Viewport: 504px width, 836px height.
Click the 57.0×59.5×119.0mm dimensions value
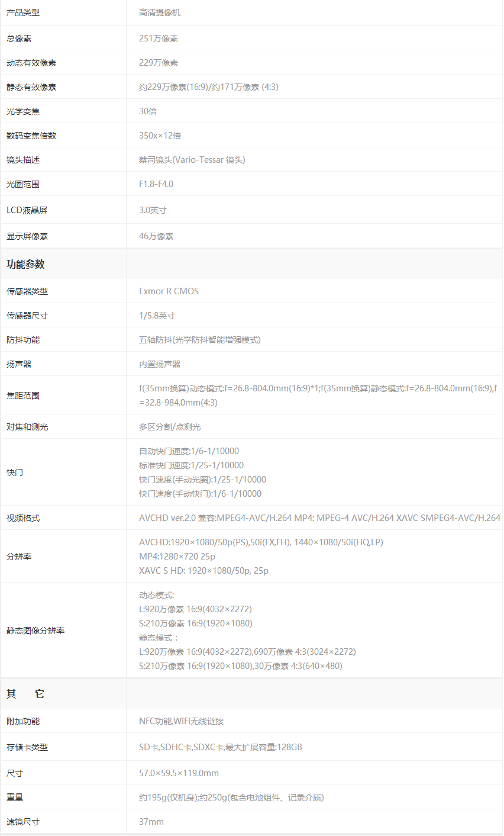pos(179,773)
